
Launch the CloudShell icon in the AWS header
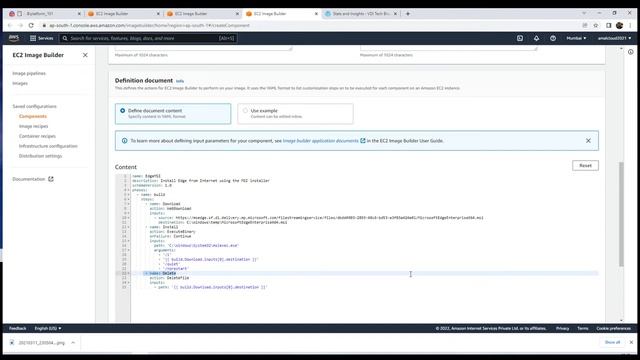[520, 38]
